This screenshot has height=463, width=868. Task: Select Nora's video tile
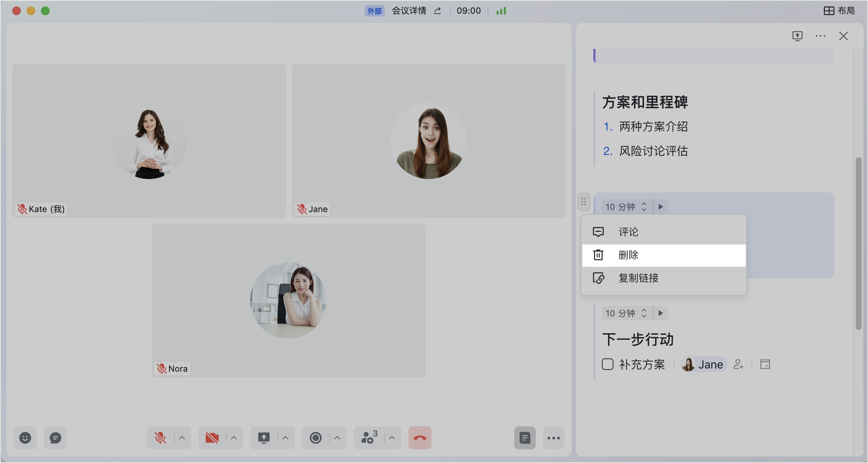[x=289, y=301]
